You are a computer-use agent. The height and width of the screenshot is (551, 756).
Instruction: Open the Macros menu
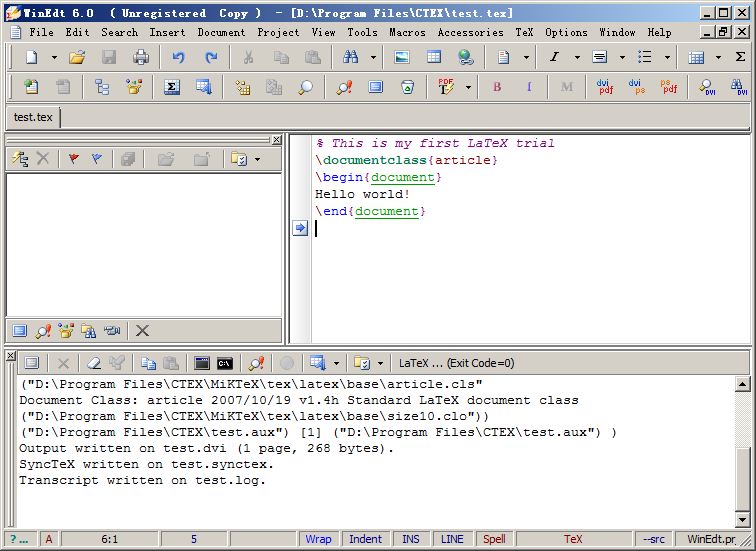(x=407, y=32)
